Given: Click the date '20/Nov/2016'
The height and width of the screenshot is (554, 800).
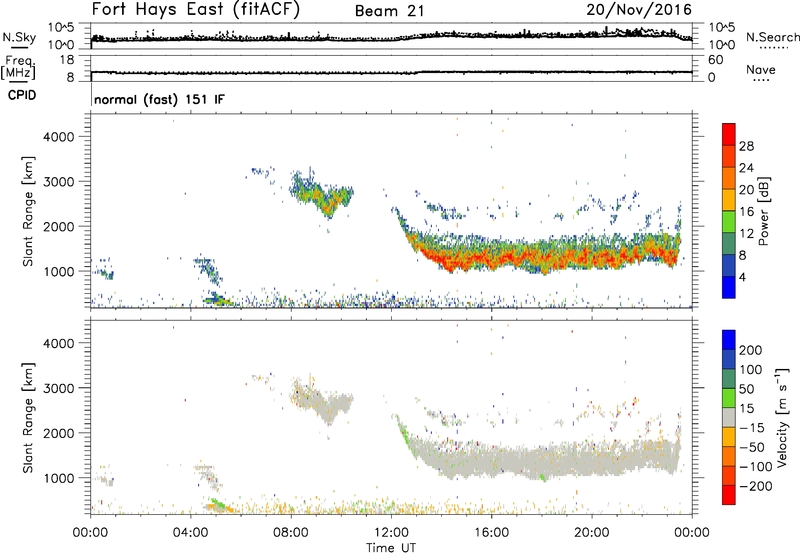Looking at the screenshot, I should (639, 9).
